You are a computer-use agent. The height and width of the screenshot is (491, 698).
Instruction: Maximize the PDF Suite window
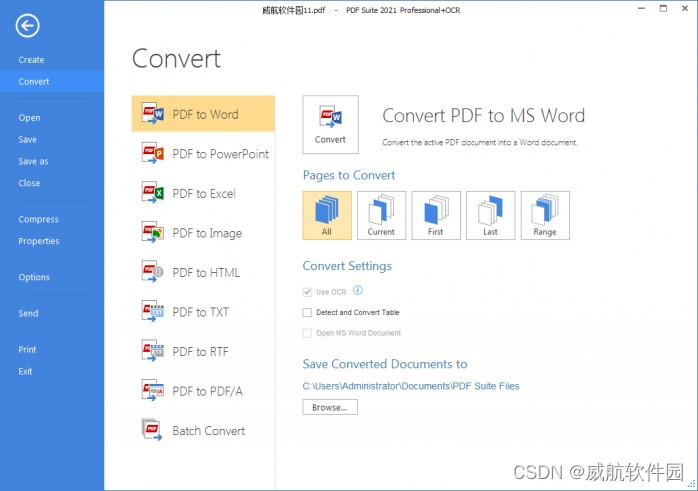pos(663,8)
